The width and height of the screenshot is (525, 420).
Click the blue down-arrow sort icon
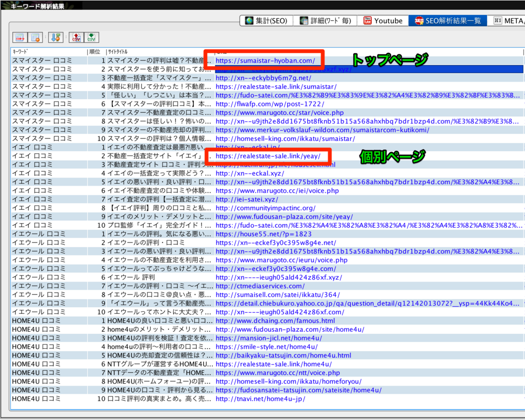[55, 37]
